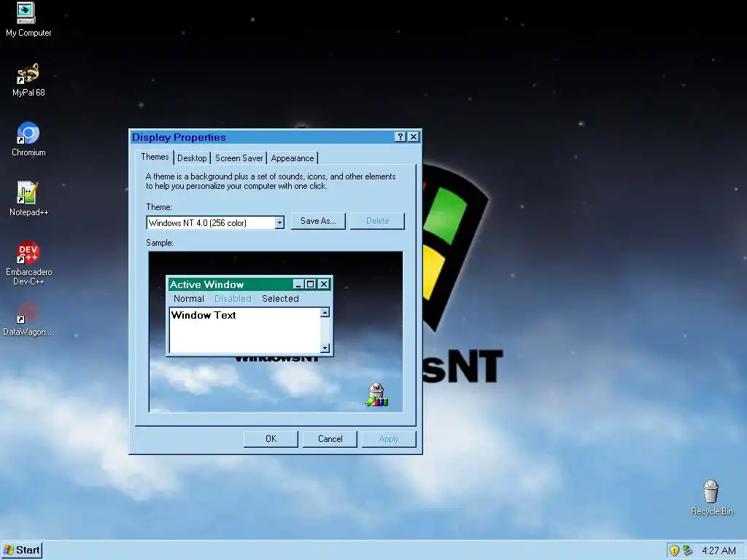Click the 4:27 AM taskbar clock
This screenshot has width=747, height=560.
pyautogui.click(x=719, y=551)
